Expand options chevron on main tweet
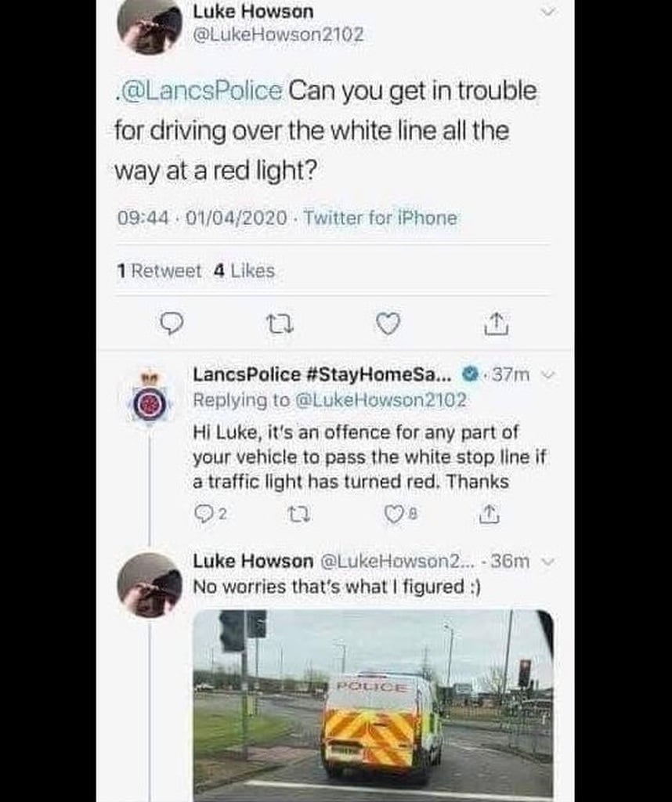672x802 pixels. click(x=548, y=12)
